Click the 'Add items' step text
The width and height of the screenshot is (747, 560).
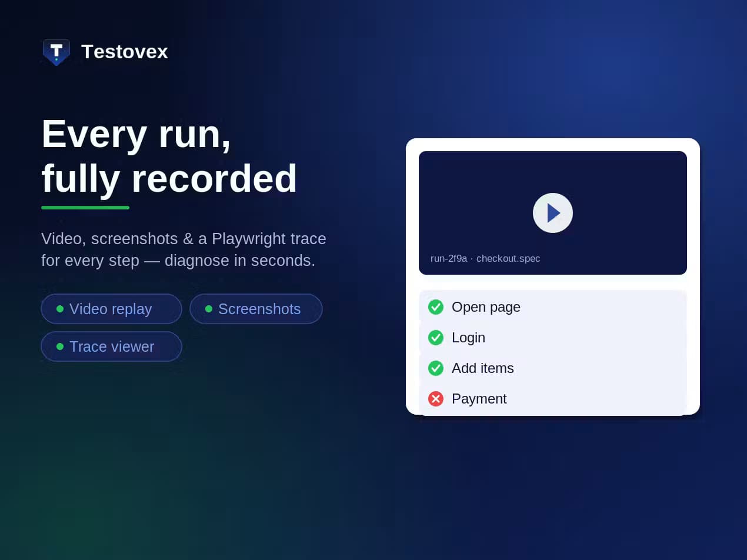[x=482, y=368]
